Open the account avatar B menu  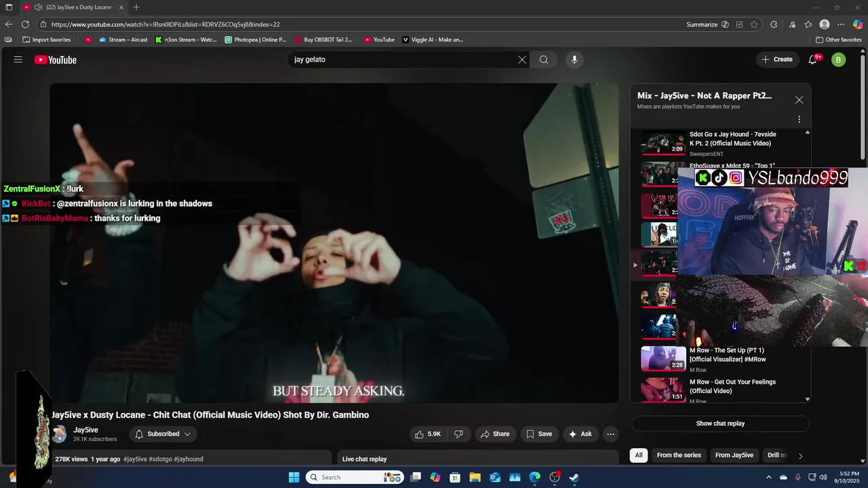[839, 60]
